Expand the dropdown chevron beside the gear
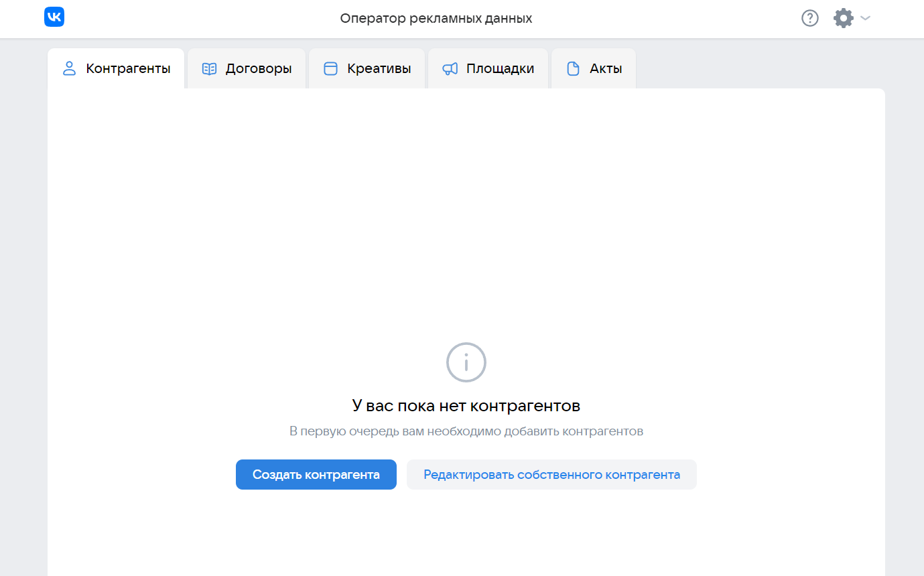Screen dimensions: 924x576 click(x=865, y=18)
